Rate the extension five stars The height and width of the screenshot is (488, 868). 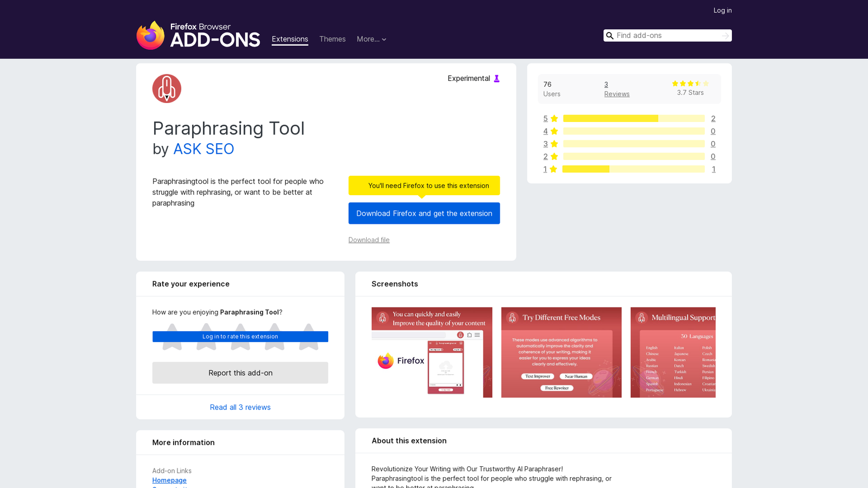pos(309,337)
